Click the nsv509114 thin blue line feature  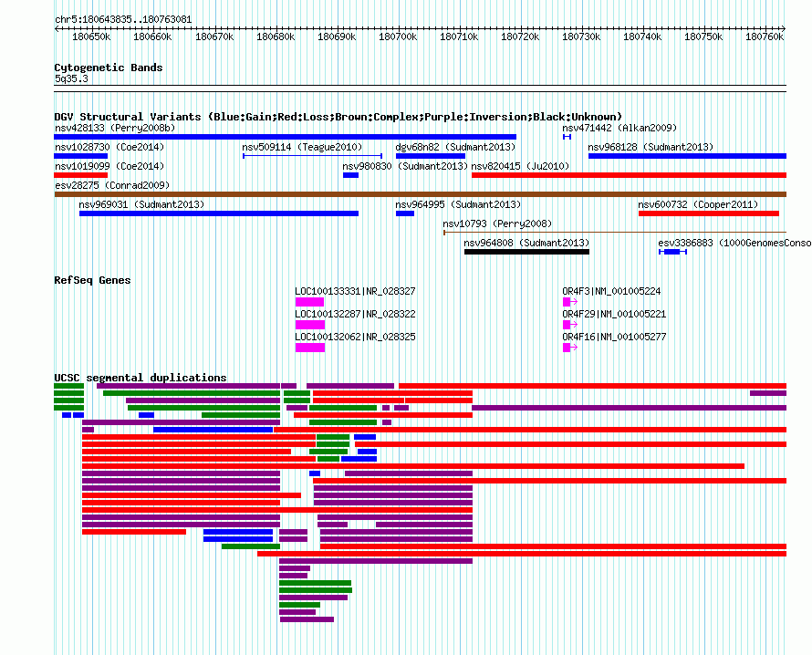[313, 156]
